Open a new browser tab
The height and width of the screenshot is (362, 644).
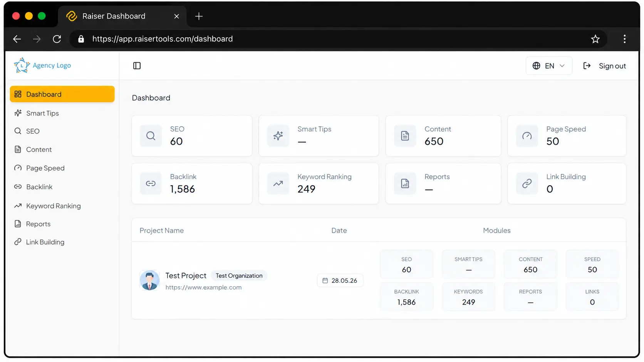coord(199,16)
